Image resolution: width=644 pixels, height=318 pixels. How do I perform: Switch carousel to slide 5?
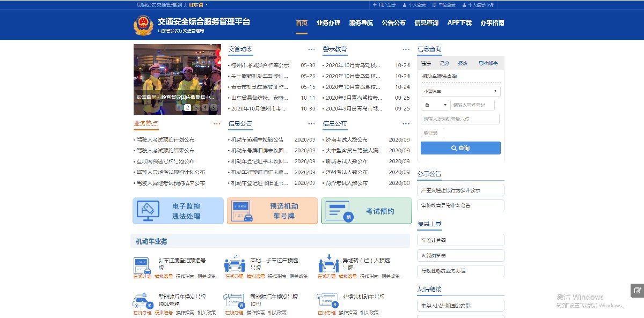click(x=213, y=107)
